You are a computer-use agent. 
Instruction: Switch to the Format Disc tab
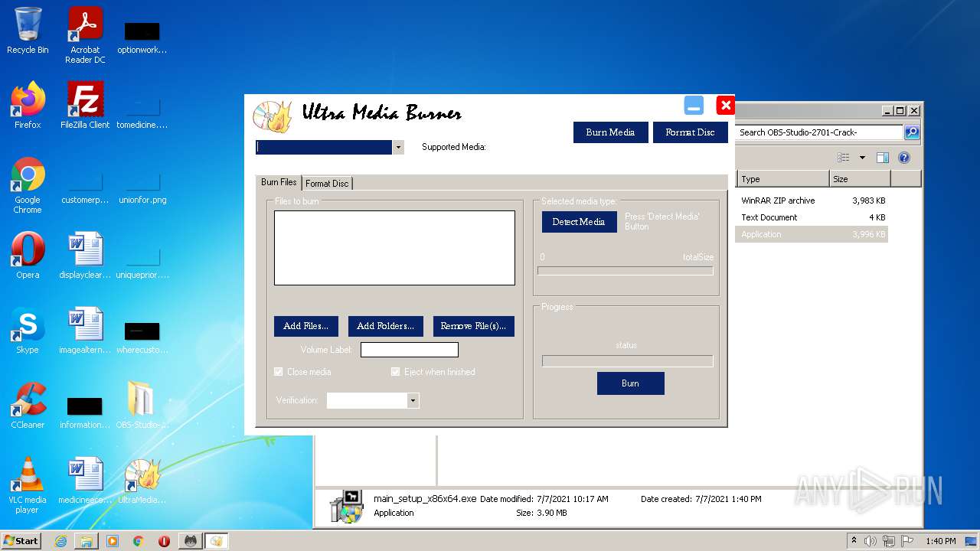[327, 183]
